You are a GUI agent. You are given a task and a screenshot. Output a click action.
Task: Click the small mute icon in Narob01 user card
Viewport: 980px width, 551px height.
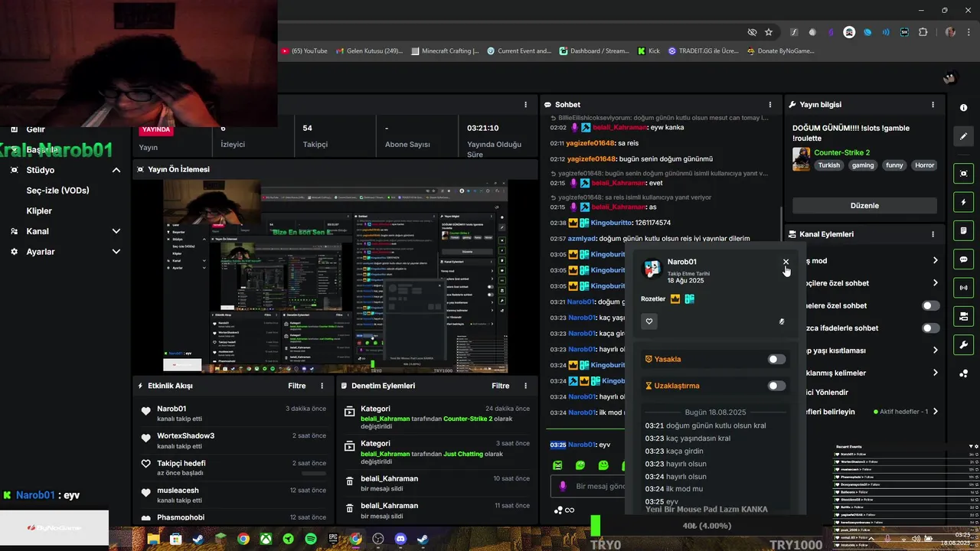781,321
